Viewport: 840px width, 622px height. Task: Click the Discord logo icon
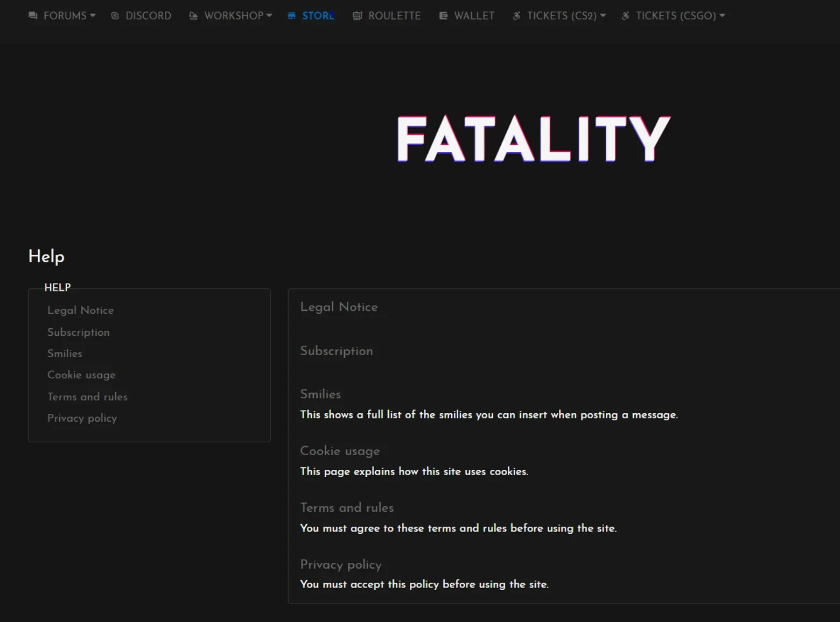tap(115, 16)
